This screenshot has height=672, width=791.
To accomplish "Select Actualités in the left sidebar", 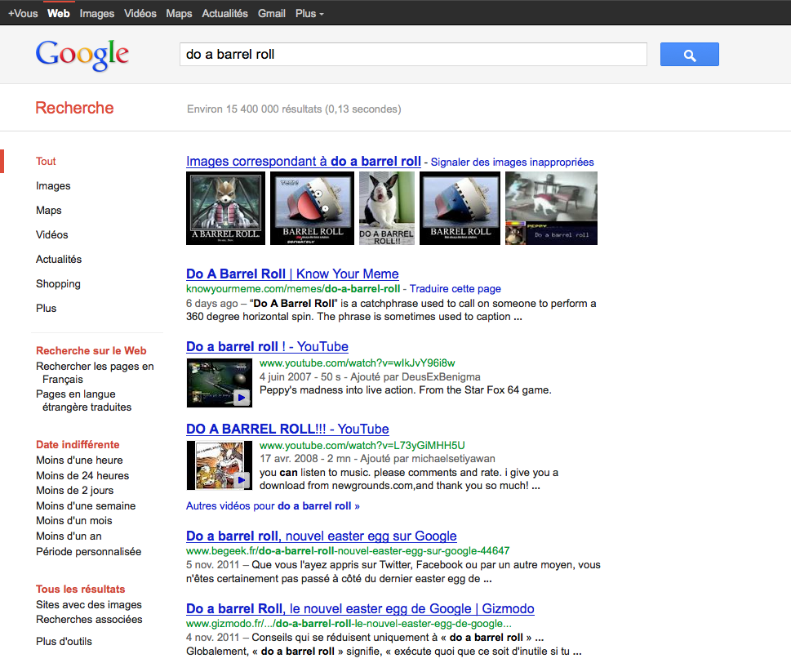I will pos(59,260).
